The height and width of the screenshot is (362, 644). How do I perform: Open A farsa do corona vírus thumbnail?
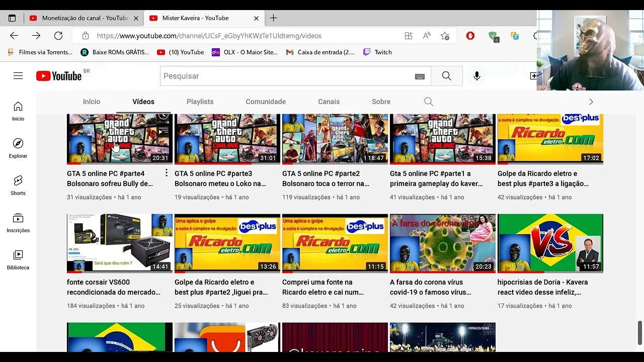[443, 244]
